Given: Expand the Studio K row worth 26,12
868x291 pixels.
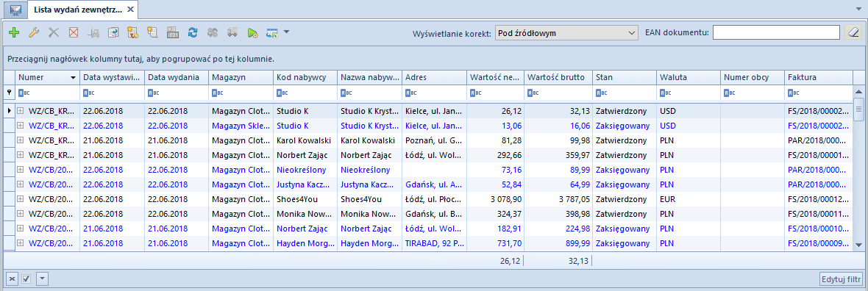Looking at the screenshot, I should tap(21, 111).
